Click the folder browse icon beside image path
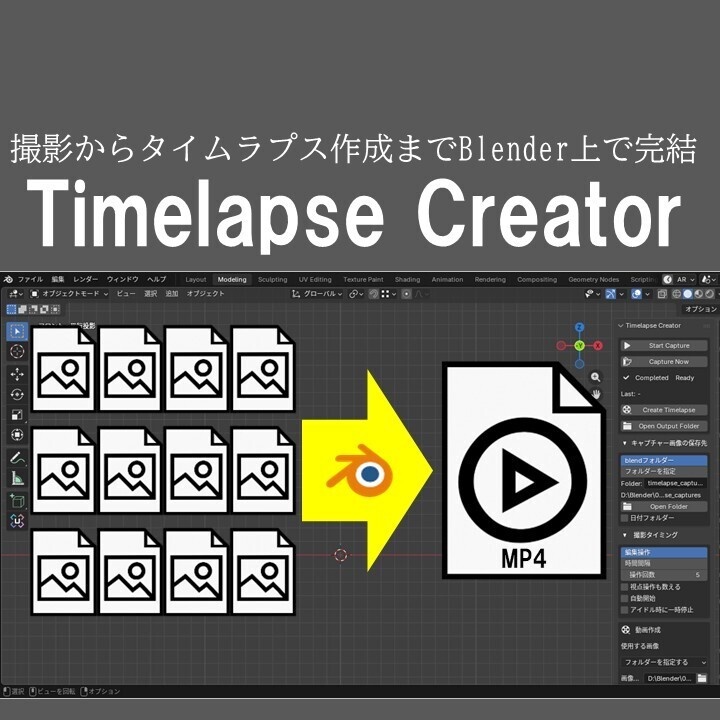Image resolution: width=720 pixels, height=720 pixels. (x=702, y=678)
